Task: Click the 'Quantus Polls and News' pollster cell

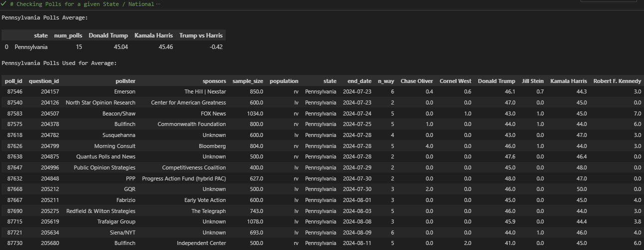Action: coord(106,156)
